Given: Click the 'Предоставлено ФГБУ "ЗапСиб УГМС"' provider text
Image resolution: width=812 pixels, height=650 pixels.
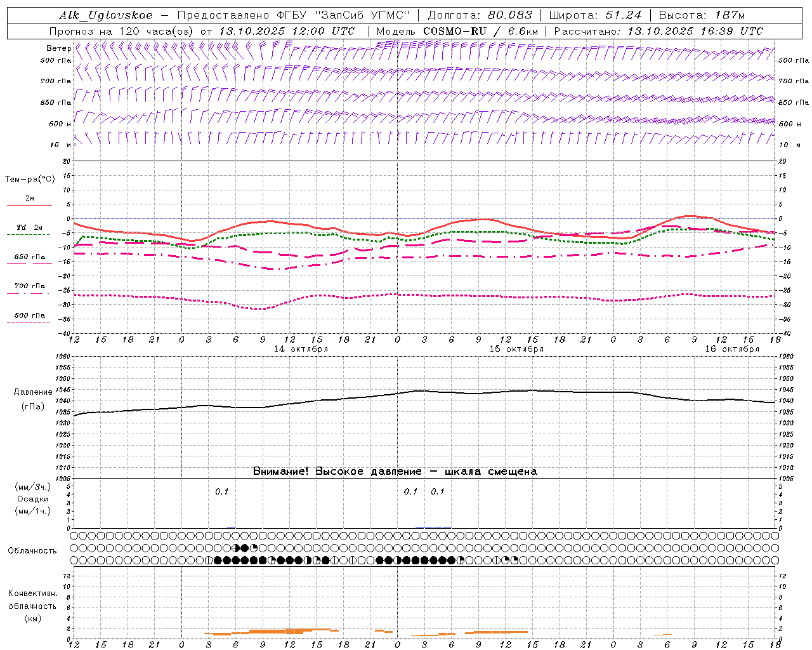Looking at the screenshot, I should [294, 15].
